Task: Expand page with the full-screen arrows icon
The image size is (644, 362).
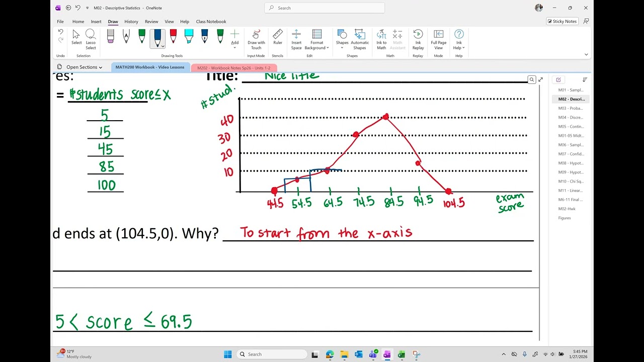Action: [540, 79]
